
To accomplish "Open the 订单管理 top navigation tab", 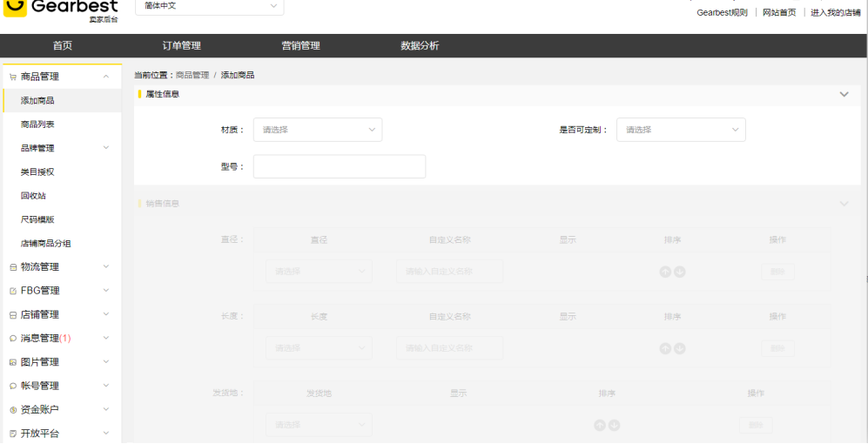I will [182, 46].
